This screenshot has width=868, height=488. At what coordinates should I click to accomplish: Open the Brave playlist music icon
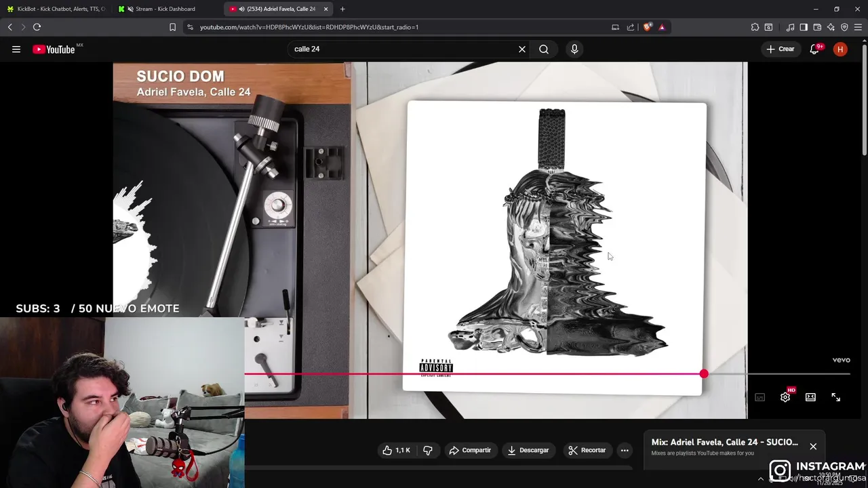[790, 27]
